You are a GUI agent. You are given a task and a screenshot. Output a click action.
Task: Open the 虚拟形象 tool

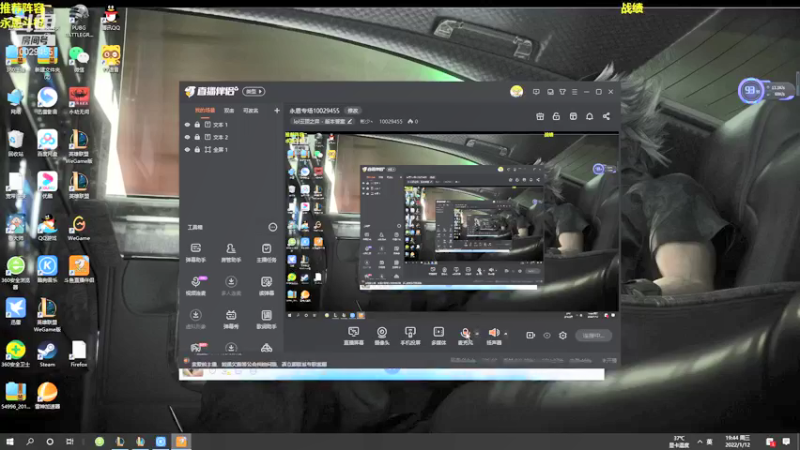195,319
